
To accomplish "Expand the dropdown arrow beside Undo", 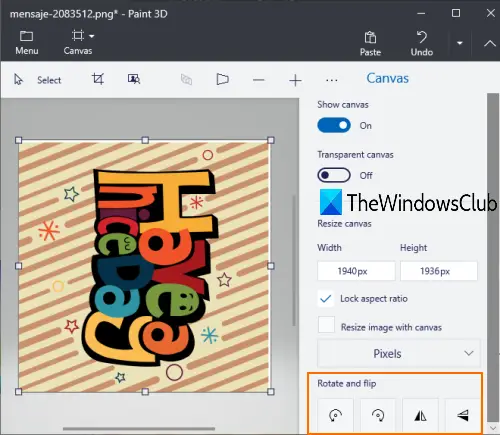I will 460,43.
